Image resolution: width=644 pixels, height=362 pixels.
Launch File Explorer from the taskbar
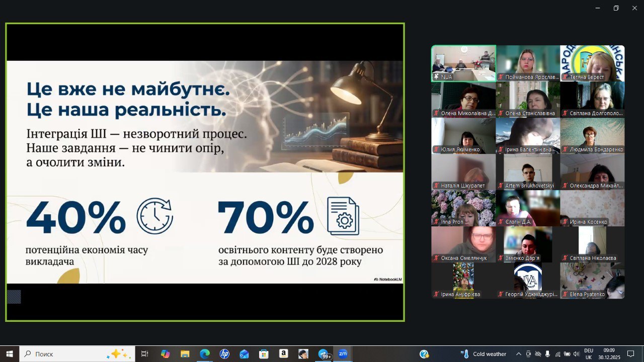coord(185,354)
